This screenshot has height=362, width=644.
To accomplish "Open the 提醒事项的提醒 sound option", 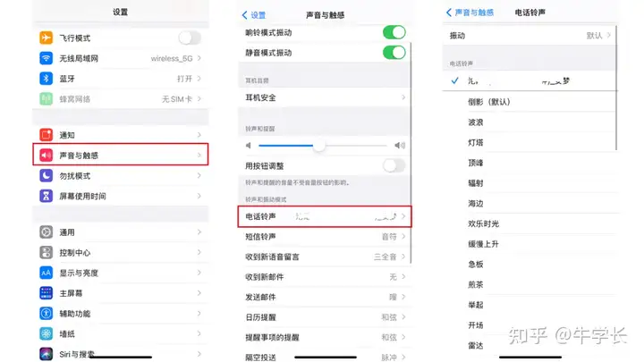I will coord(325,337).
